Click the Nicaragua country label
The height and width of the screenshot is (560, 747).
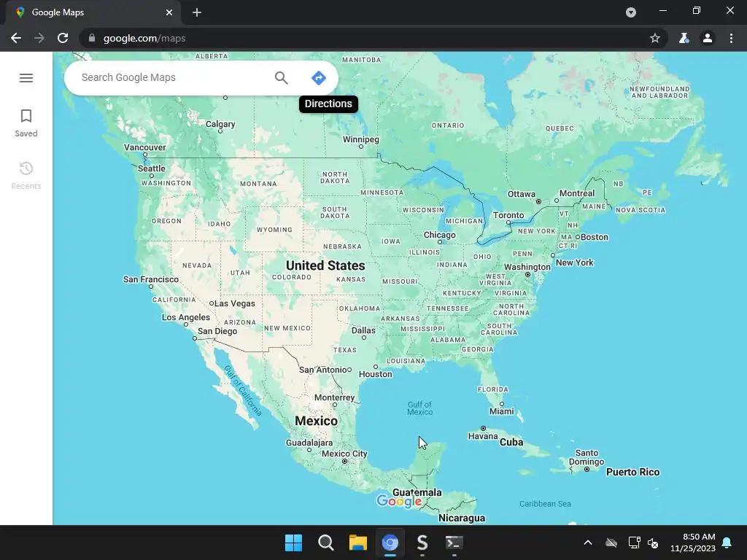[462, 518]
